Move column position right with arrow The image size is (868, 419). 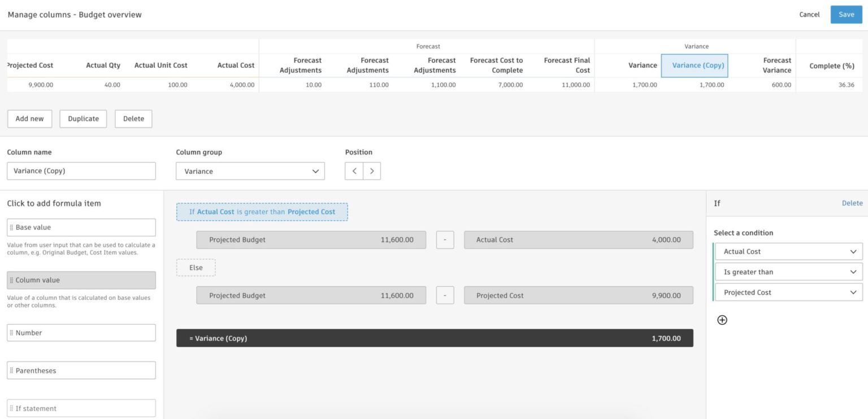click(x=371, y=171)
